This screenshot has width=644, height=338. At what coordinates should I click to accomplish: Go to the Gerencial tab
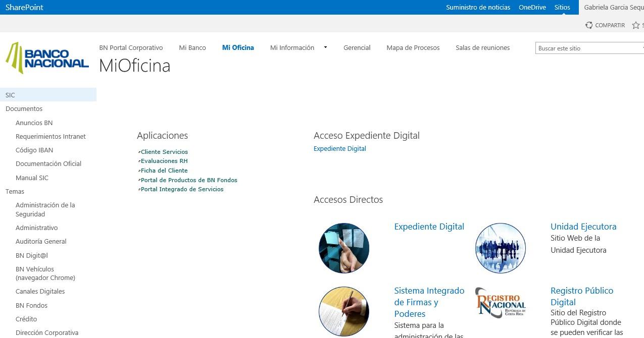tap(357, 47)
